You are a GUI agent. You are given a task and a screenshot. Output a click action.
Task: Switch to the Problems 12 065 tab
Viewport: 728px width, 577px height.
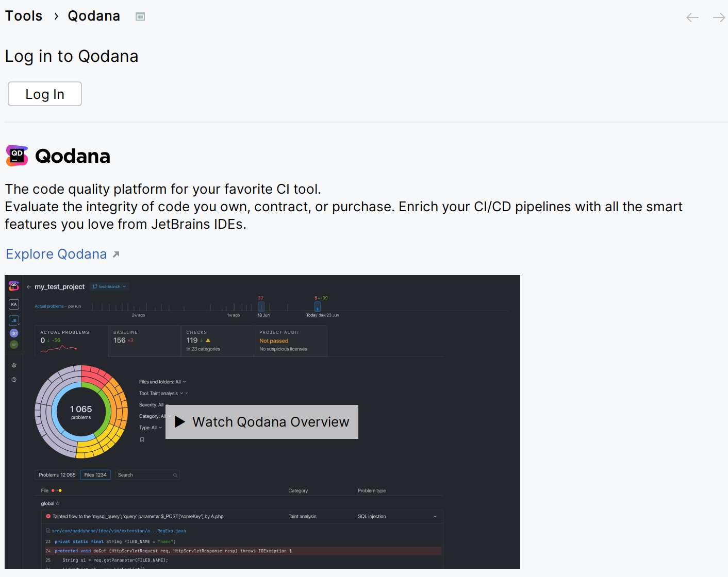[57, 474]
